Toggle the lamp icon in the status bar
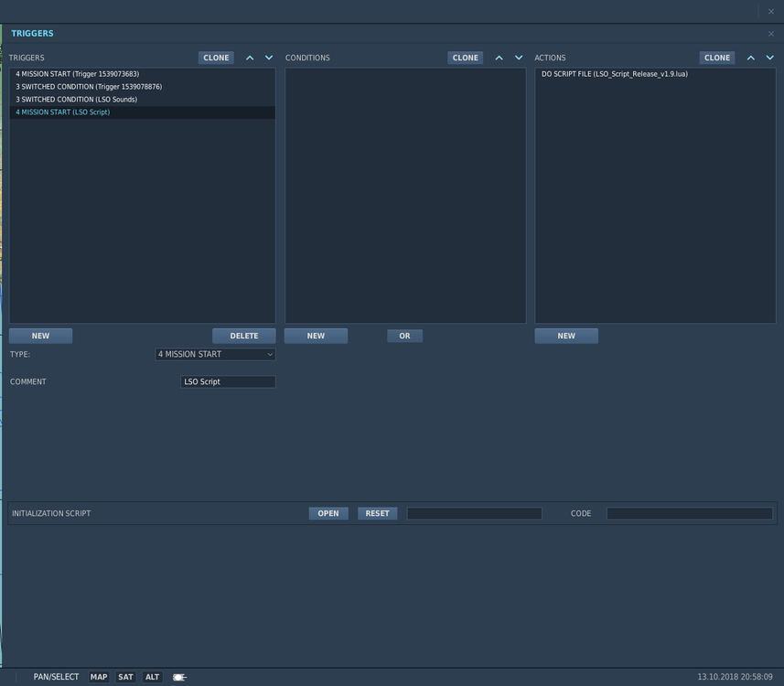The height and width of the screenshot is (686, 784). point(179,677)
